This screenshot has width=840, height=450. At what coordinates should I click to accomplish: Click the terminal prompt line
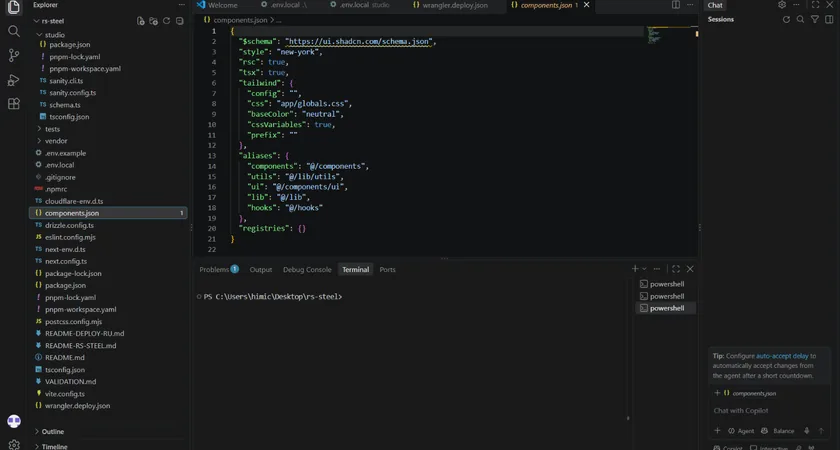[x=273, y=297]
